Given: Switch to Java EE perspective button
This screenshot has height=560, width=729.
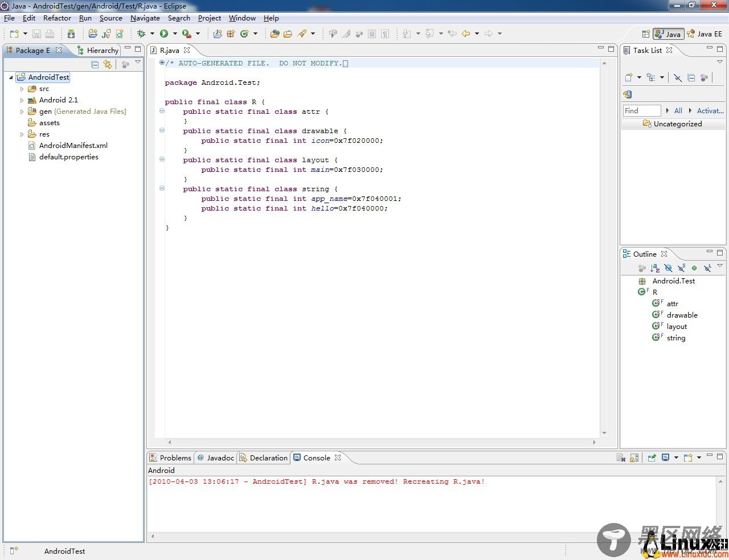Looking at the screenshot, I should (705, 34).
